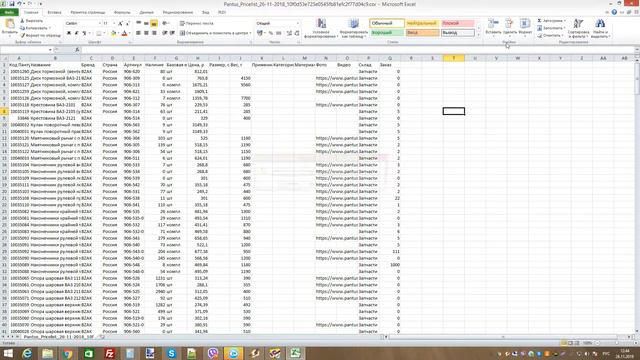The height and width of the screenshot is (360, 640).
Task: Switch to the Insert (Вставка) tab
Action: [x=54, y=13]
